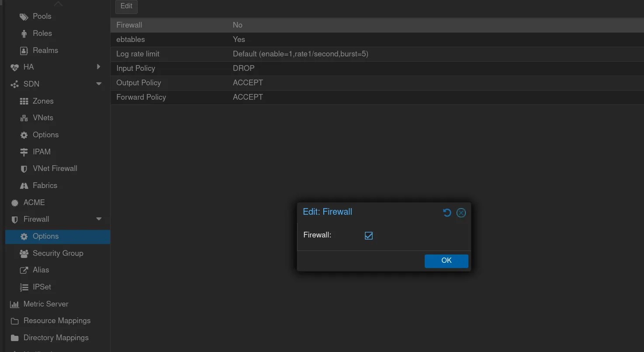Screen dimensions: 644x352
Task: Click the Roles person icon
Action: (x=24, y=34)
